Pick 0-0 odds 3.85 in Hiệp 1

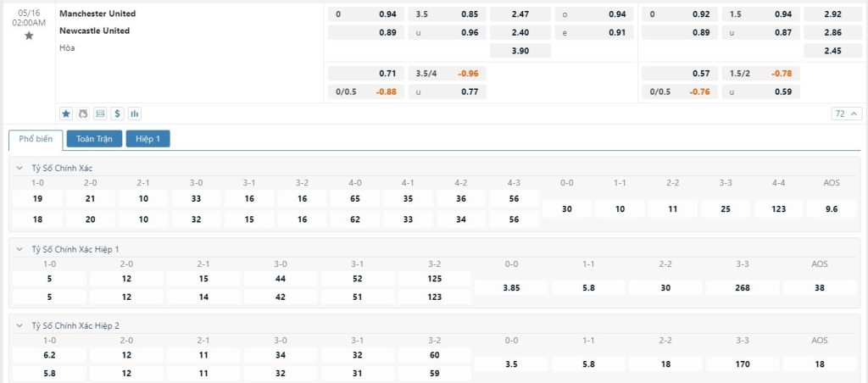pos(511,287)
